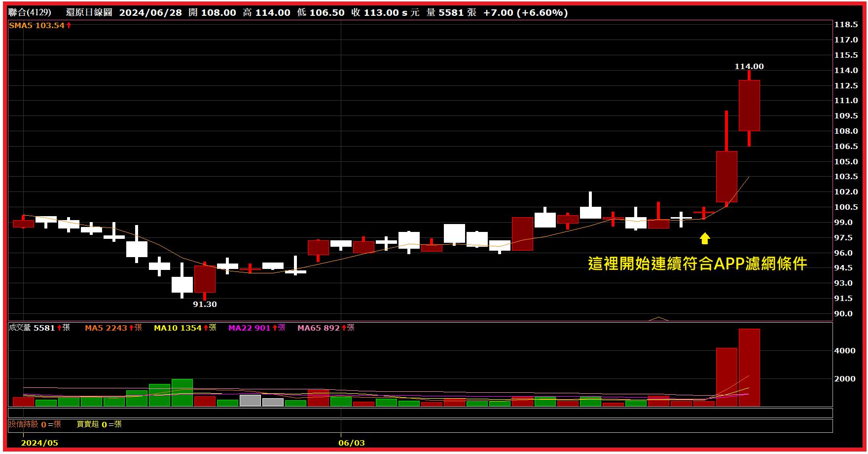868x454 pixels.
Task: Click the 102.0 price axis label
Action: tap(846, 191)
